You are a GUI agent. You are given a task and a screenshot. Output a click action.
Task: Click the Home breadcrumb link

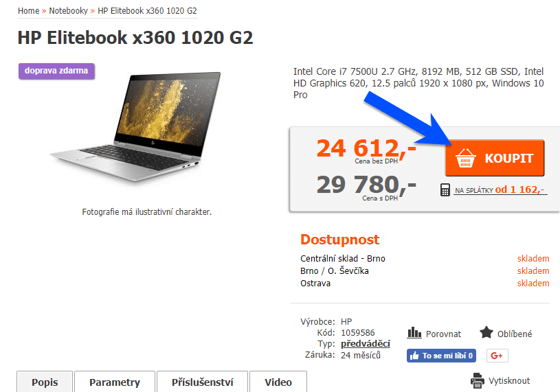pos(29,11)
